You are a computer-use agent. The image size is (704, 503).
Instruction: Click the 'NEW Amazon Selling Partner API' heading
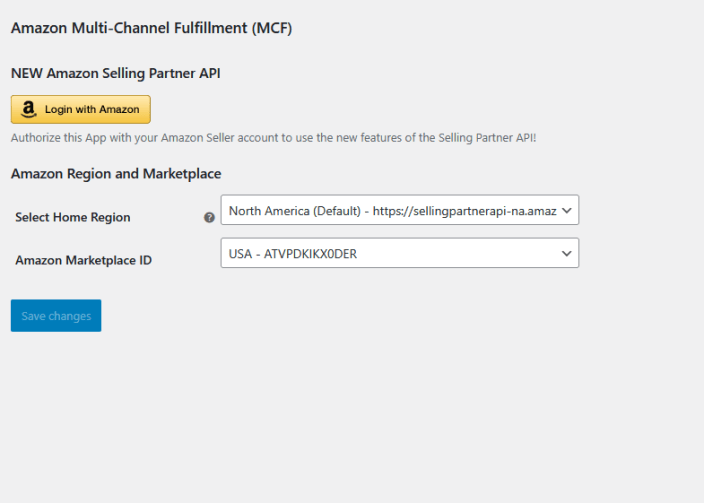[x=116, y=73]
